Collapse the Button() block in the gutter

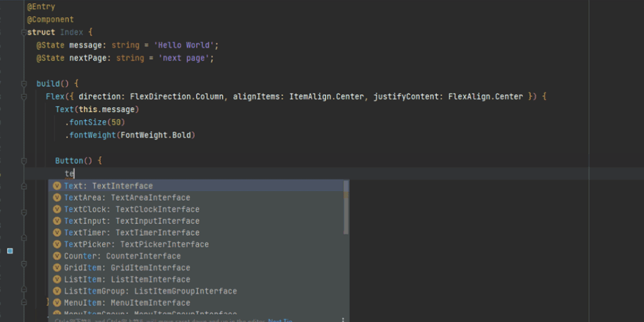[x=24, y=161]
